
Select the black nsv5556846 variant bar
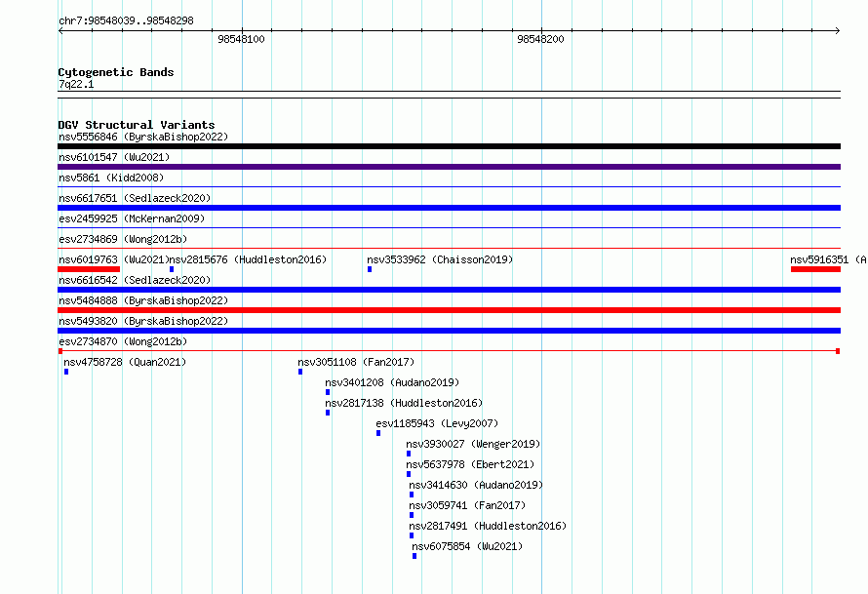point(449,146)
